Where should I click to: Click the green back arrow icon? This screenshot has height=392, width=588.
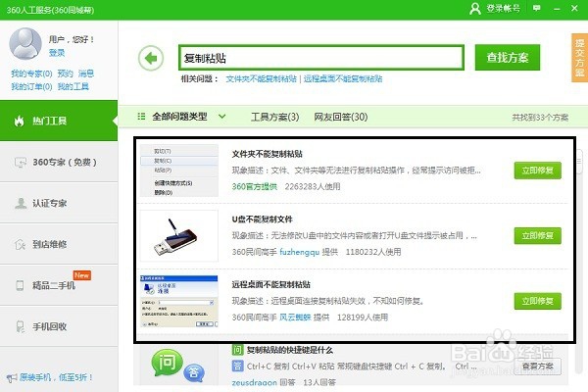[x=151, y=58]
